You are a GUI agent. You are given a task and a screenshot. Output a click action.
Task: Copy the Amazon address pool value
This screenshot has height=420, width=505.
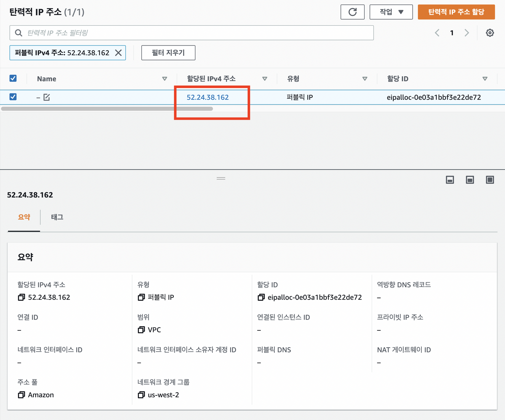(21, 395)
